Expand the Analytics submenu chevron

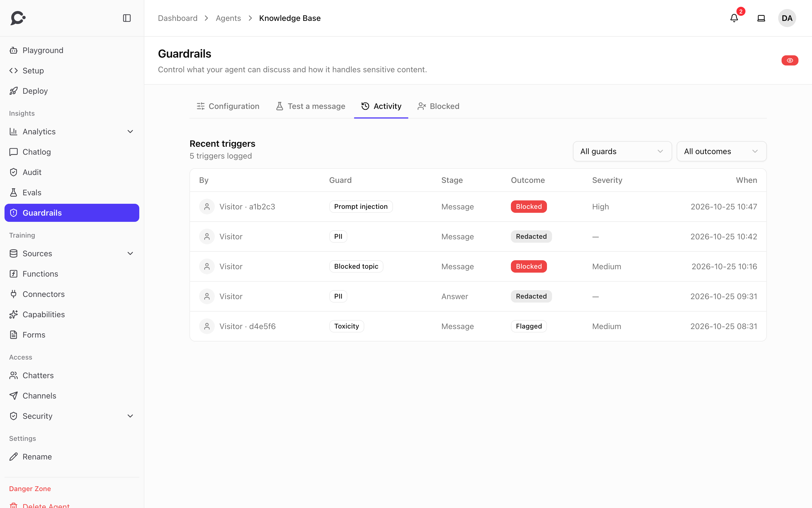coord(130,132)
